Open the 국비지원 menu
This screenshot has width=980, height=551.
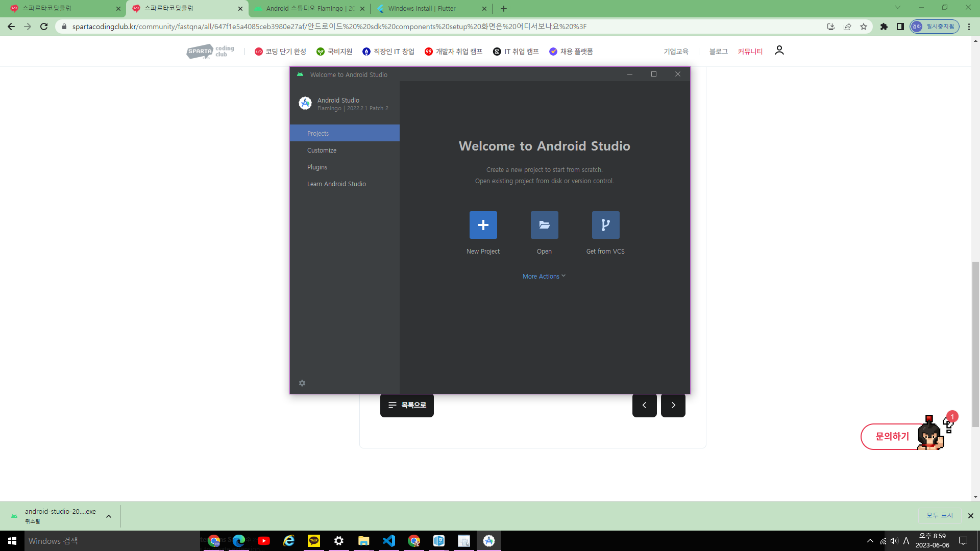pyautogui.click(x=334, y=52)
